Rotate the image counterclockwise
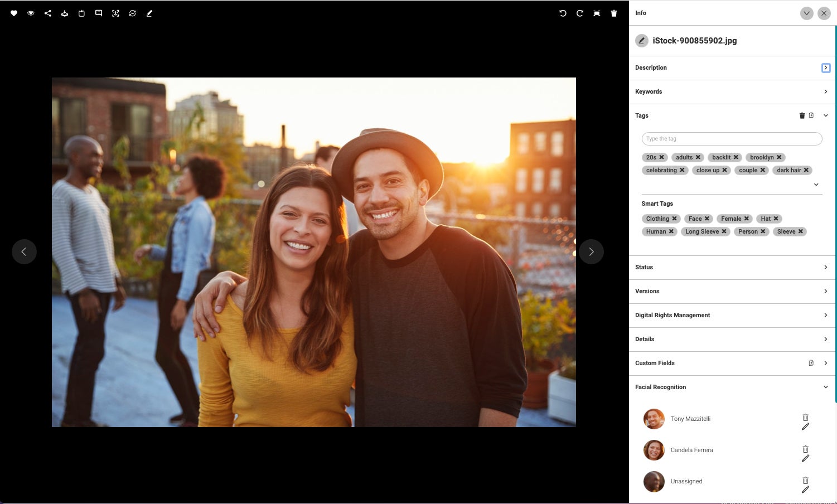The width and height of the screenshot is (837, 504). (x=563, y=13)
